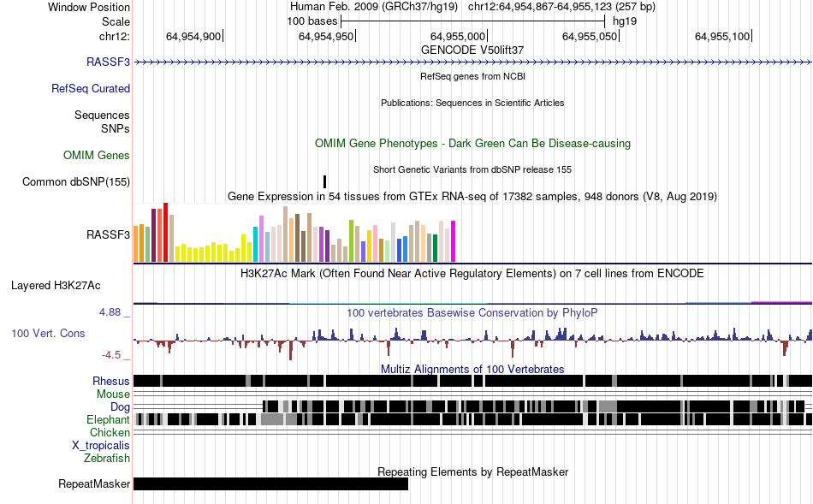Click the RASSF3 GENCODE gene label
Image resolution: width=813 pixels, height=504 pixels.
click(108, 62)
